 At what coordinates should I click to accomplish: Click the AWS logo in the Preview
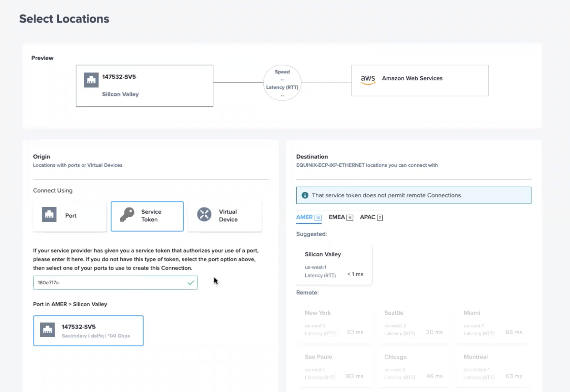click(x=368, y=79)
